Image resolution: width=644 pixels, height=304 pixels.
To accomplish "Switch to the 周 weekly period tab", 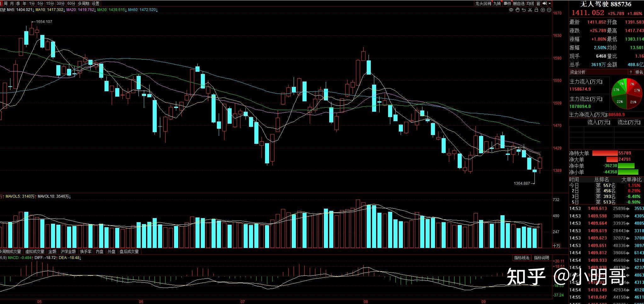I will (x=6, y=3).
